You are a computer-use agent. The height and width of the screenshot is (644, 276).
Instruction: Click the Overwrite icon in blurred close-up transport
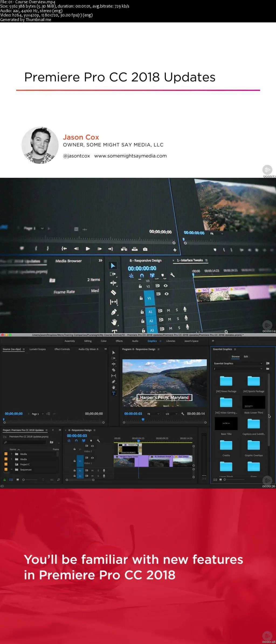[135, 249]
